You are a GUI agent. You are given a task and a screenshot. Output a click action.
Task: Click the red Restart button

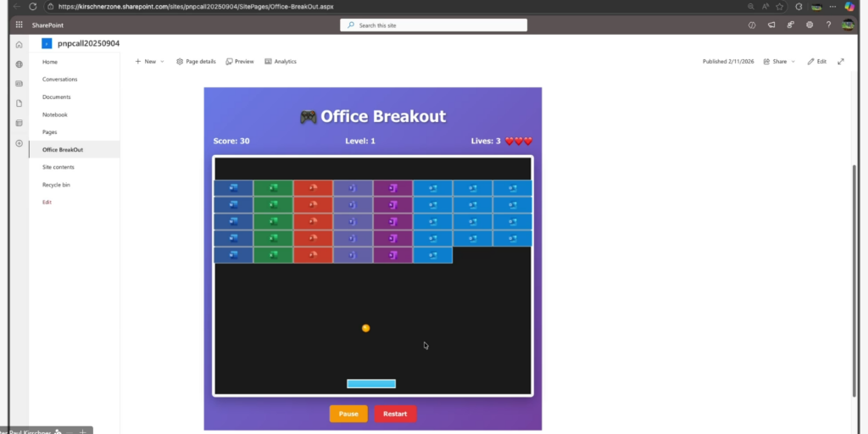pos(395,414)
